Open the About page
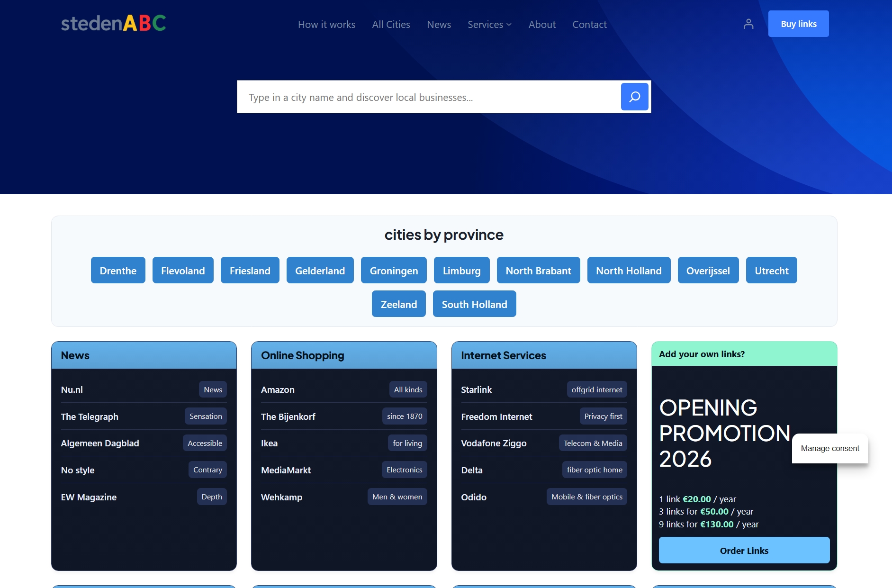Viewport: 892px width, 588px height. [542, 24]
